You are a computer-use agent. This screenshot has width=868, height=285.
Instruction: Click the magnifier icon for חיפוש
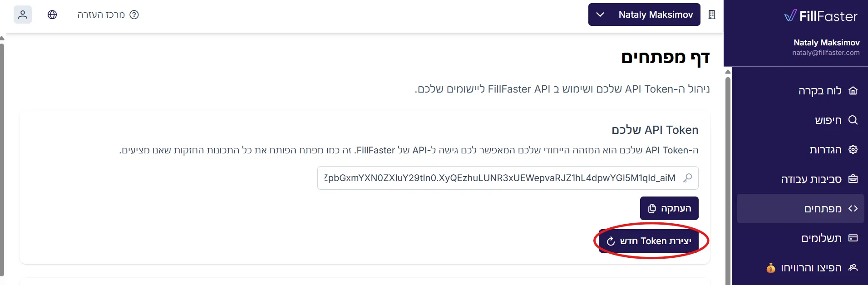(853, 120)
